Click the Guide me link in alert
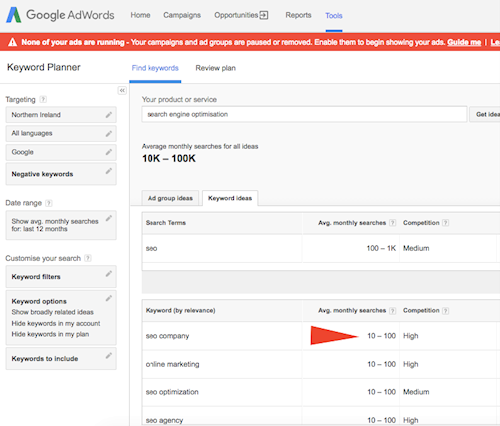500x426 pixels. coord(464,42)
